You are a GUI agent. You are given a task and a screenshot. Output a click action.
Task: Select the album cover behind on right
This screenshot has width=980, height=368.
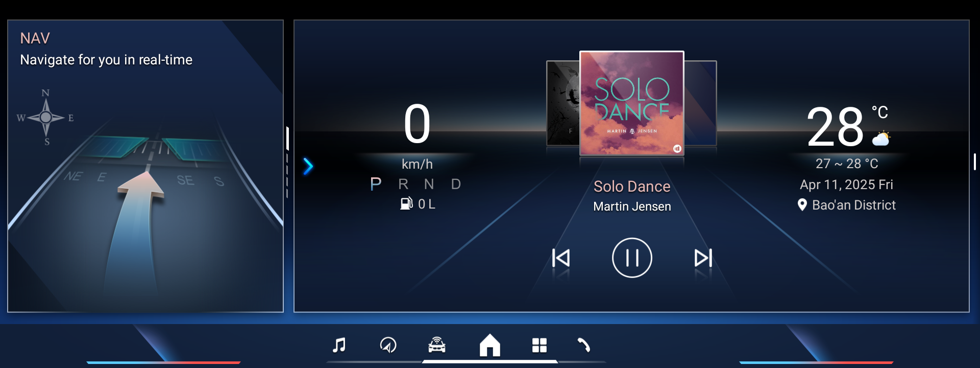701,103
